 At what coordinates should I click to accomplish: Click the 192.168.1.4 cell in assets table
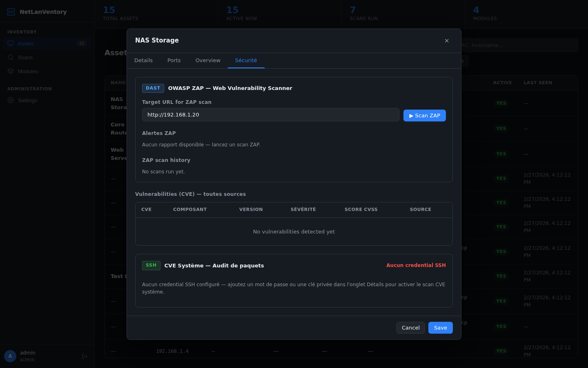click(x=172, y=351)
